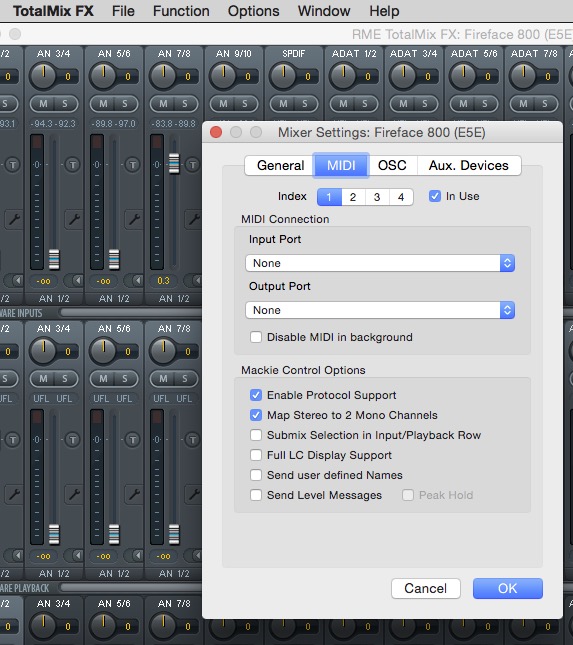Switch to the OSC tab
This screenshot has width=573, height=645.
point(392,165)
